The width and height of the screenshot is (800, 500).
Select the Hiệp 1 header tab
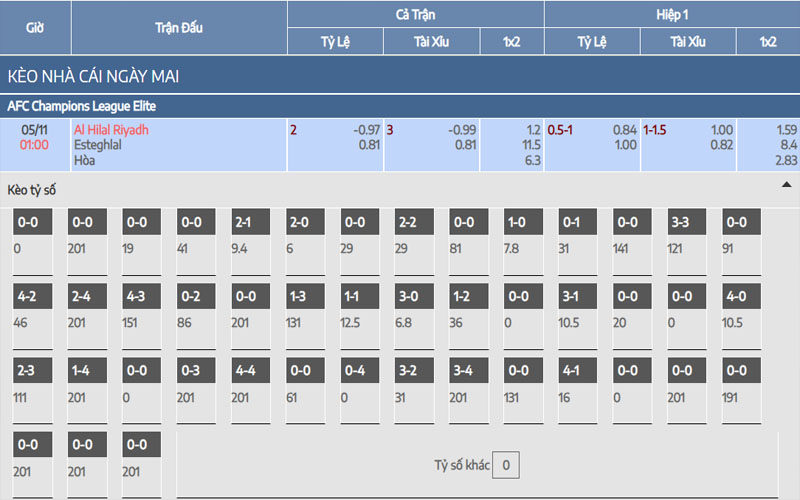(x=671, y=14)
